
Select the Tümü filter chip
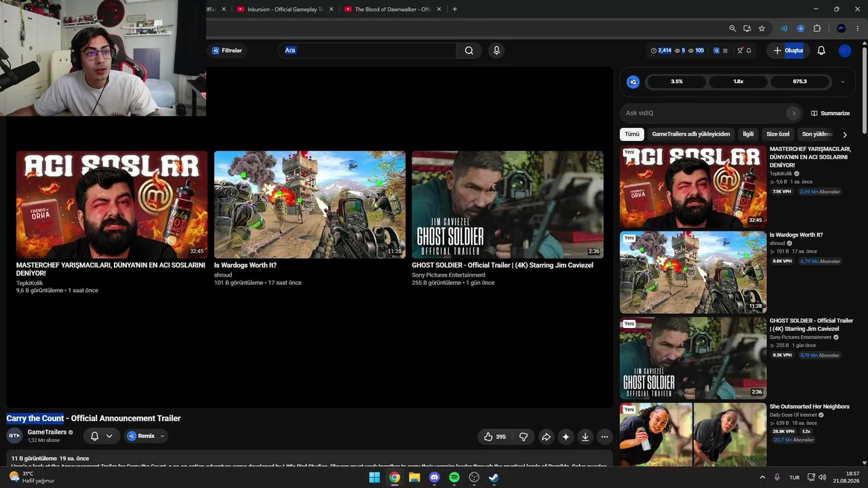(632, 134)
